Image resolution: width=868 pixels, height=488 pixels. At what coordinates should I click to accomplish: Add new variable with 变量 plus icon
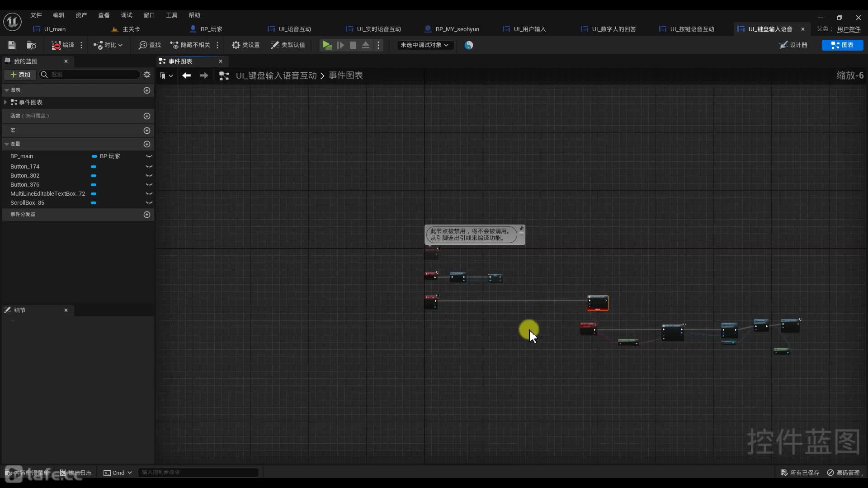(x=147, y=144)
